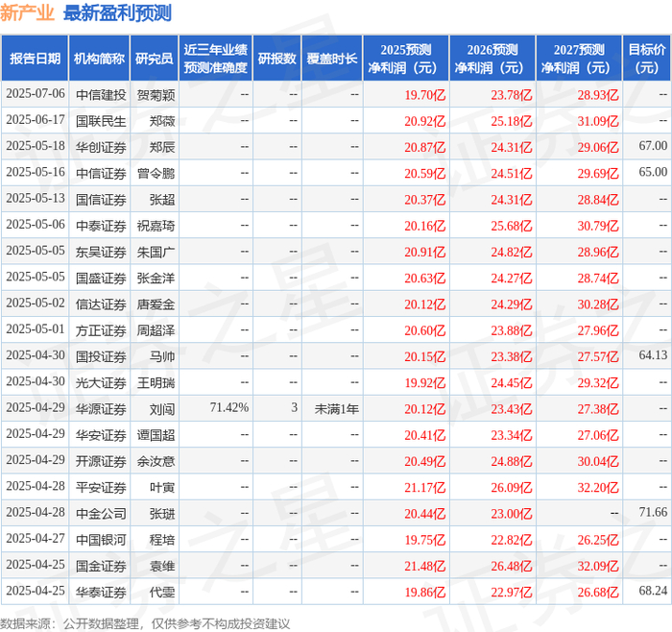The image size is (672, 632).
Task: Click the 近三年业绩预测准确度 column header
Action: point(216,59)
